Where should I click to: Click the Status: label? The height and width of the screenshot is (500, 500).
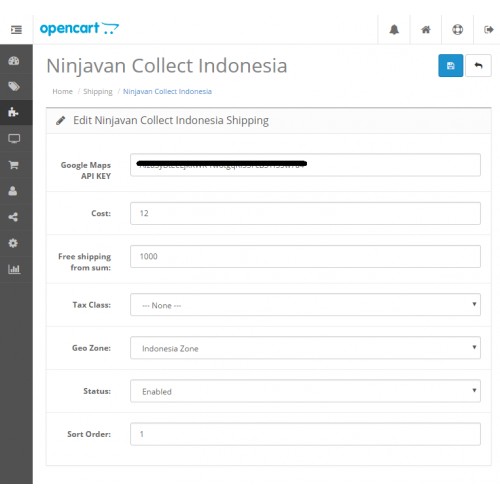click(x=97, y=391)
